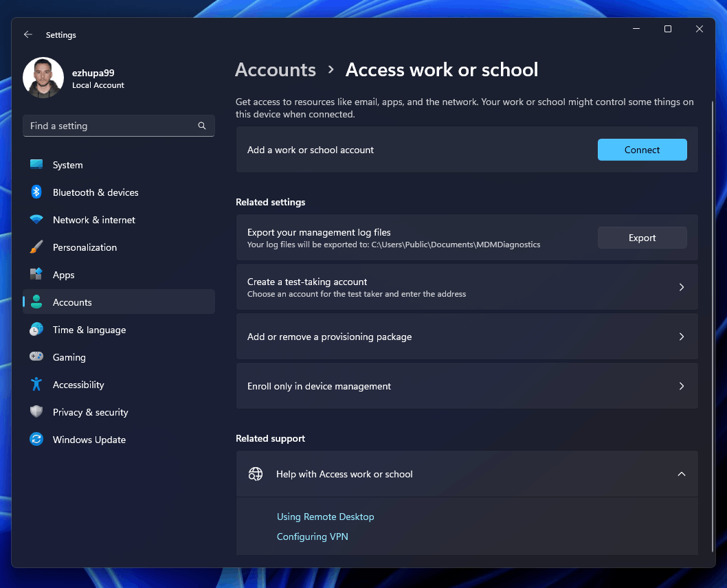
Task: Expand Create a test-taking account chevron
Action: [682, 287]
